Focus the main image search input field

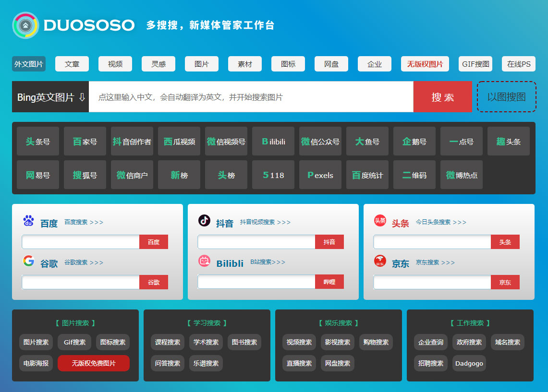[251, 97]
